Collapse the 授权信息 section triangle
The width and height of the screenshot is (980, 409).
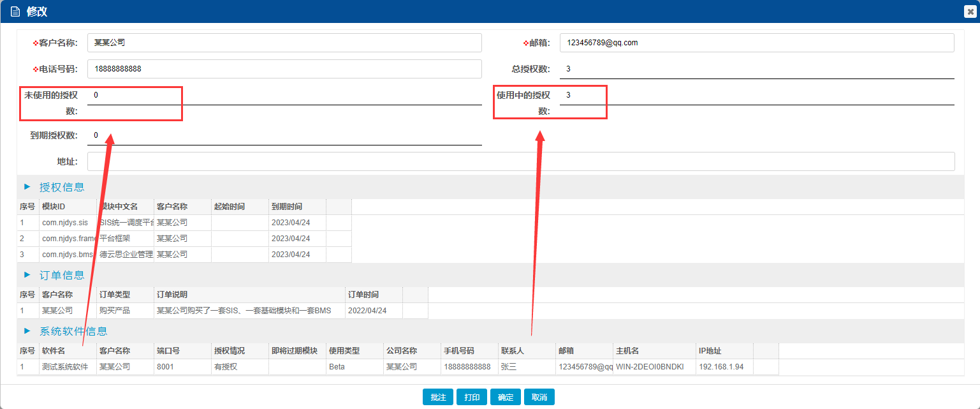[x=27, y=187]
